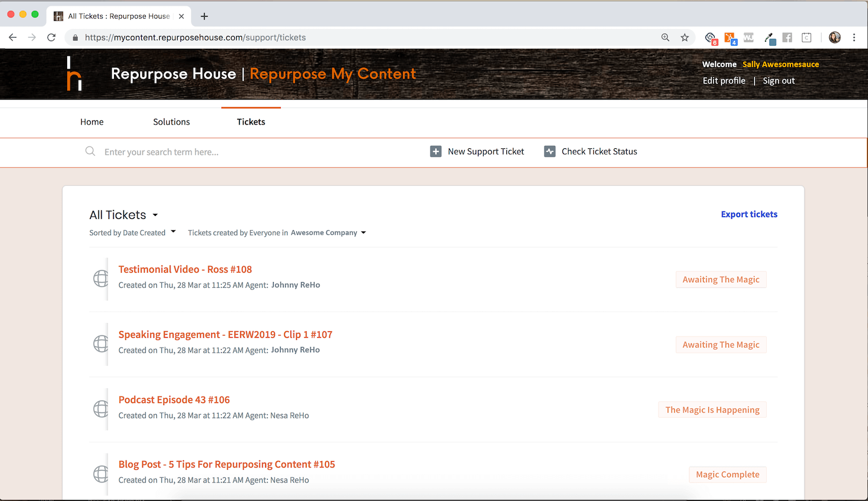
Task: Click the Export tickets link
Action: click(x=749, y=214)
